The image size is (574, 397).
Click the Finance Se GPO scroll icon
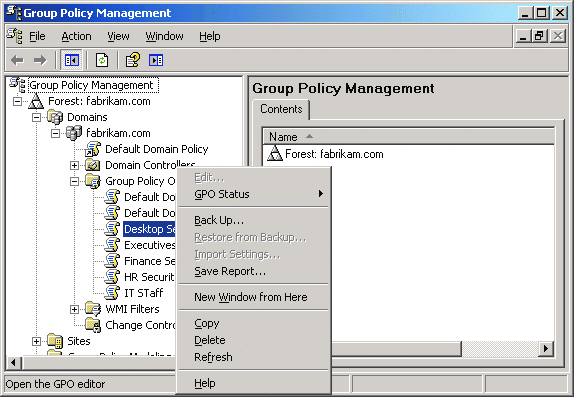pyautogui.click(x=112, y=261)
